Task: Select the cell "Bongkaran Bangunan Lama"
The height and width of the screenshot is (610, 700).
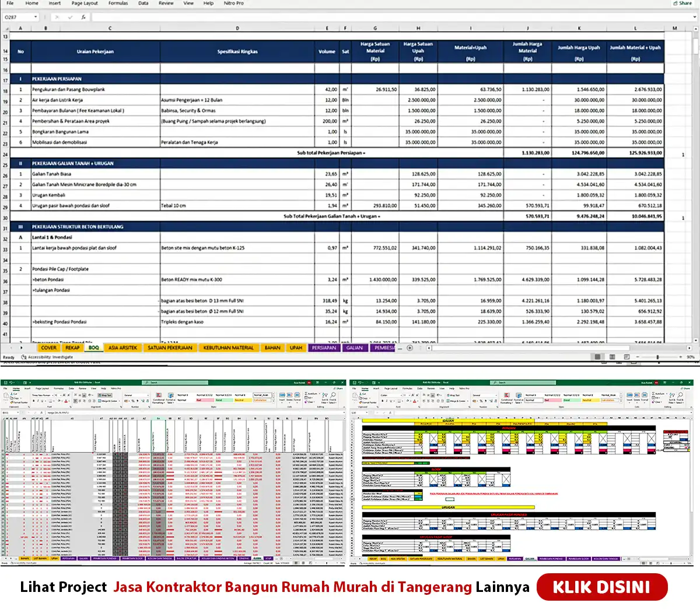Action: (96, 132)
